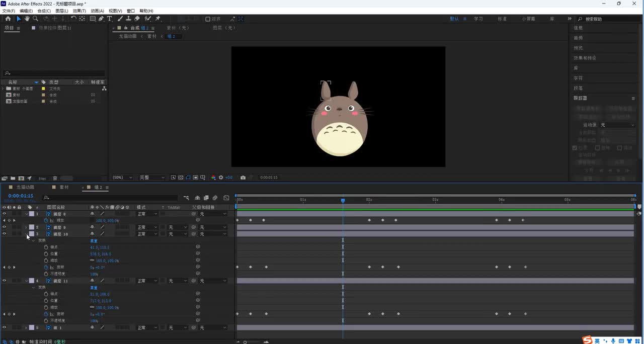Collapse layer 图层 8 properties
Viewport: 644px width, 344px height.
pos(26,214)
